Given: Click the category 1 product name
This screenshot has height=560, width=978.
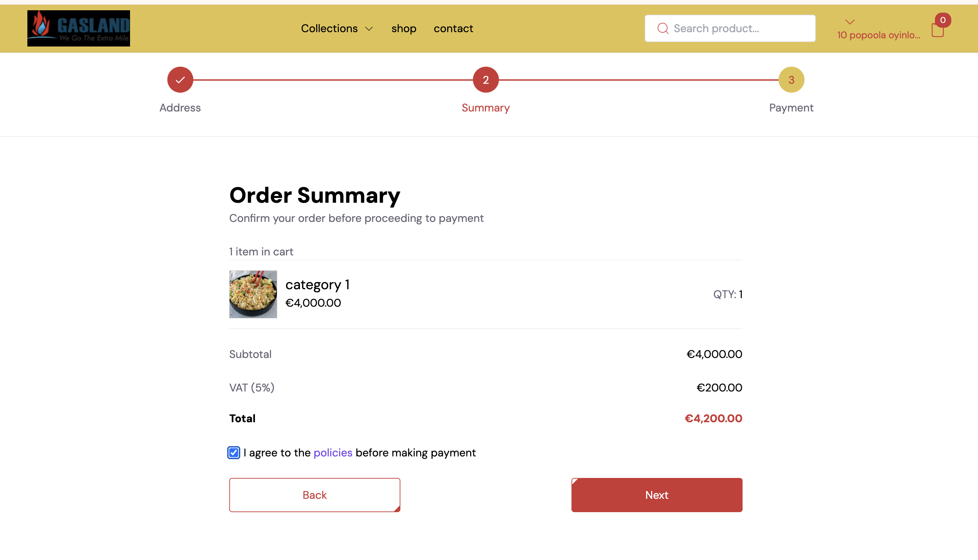Looking at the screenshot, I should pyautogui.click(x=317, y=284).
